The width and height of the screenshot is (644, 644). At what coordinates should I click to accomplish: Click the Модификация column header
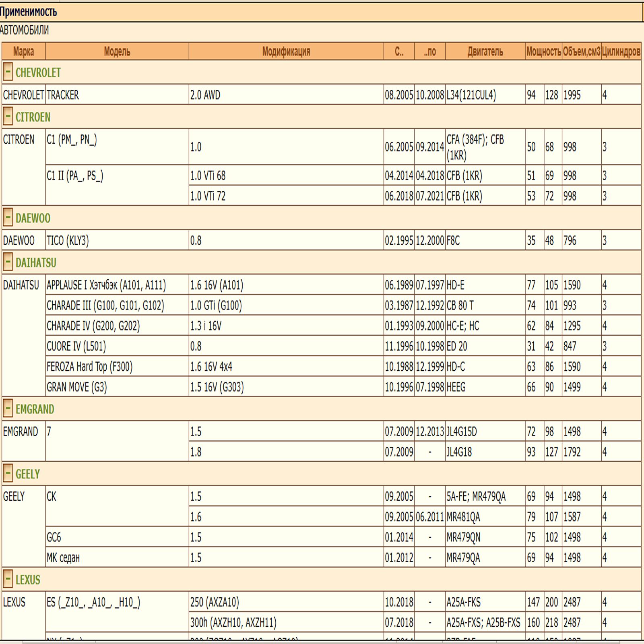click(x=286, y=52)
